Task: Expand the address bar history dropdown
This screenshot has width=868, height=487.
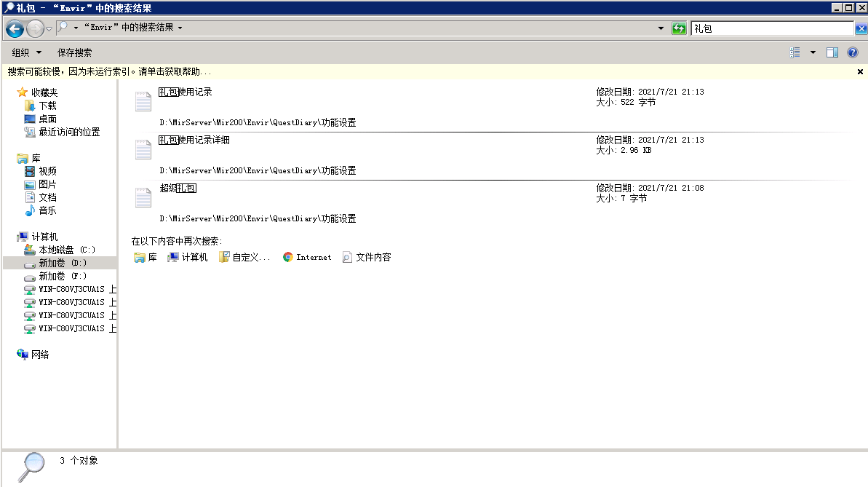Action: click(661, 28)
